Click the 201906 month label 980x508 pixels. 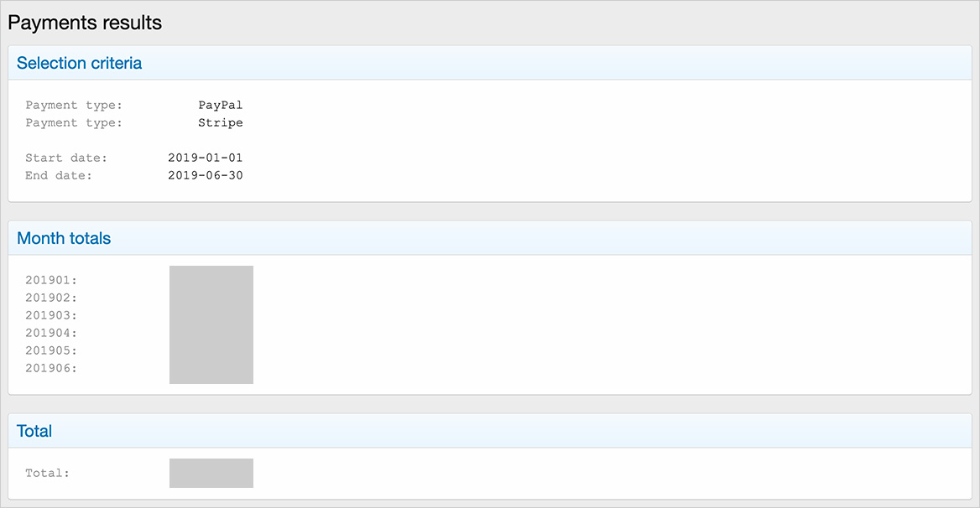51,369
